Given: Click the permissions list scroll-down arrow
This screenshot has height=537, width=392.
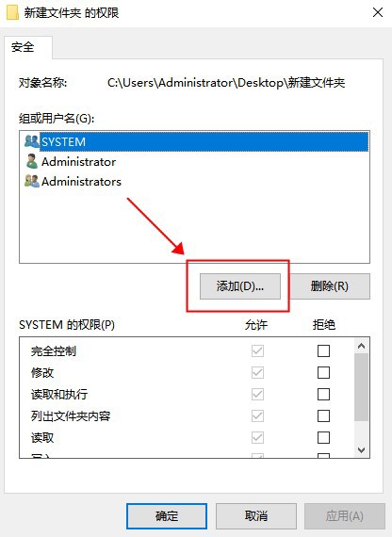Looking at the screenshot, I should (361, 449).
